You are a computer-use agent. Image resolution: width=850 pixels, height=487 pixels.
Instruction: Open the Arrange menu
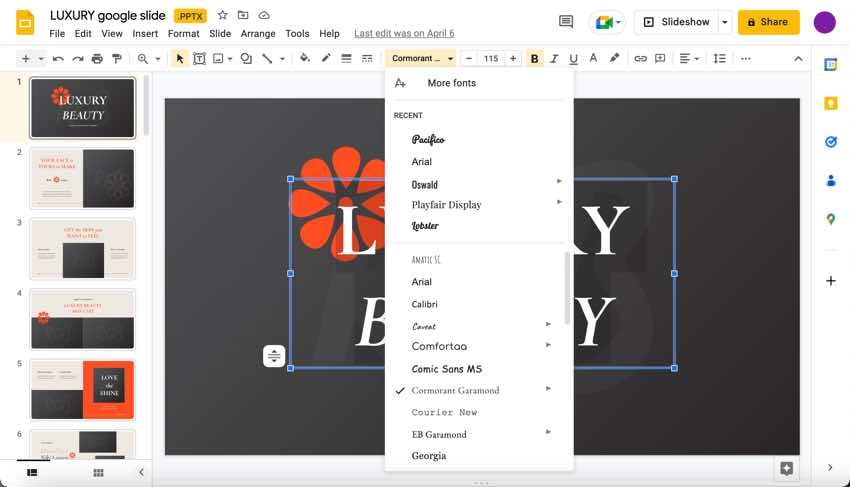[258, 34]
